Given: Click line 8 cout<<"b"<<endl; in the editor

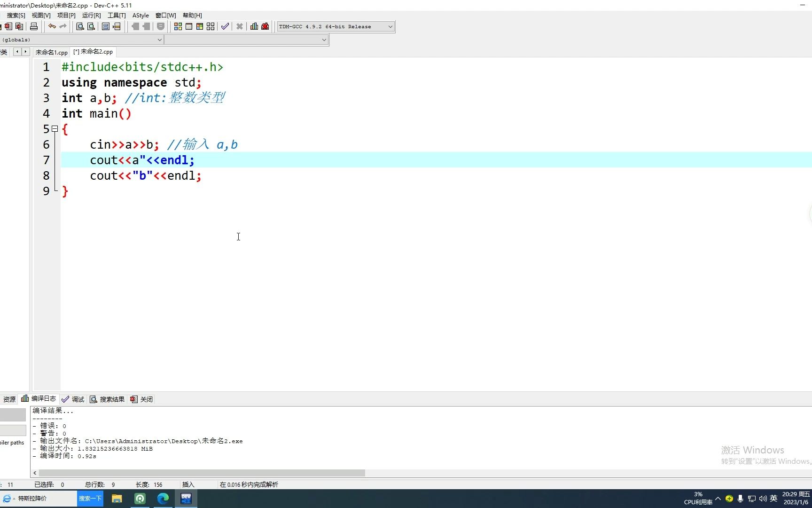Looking at the screenshot, I should [x=146, y=175].
